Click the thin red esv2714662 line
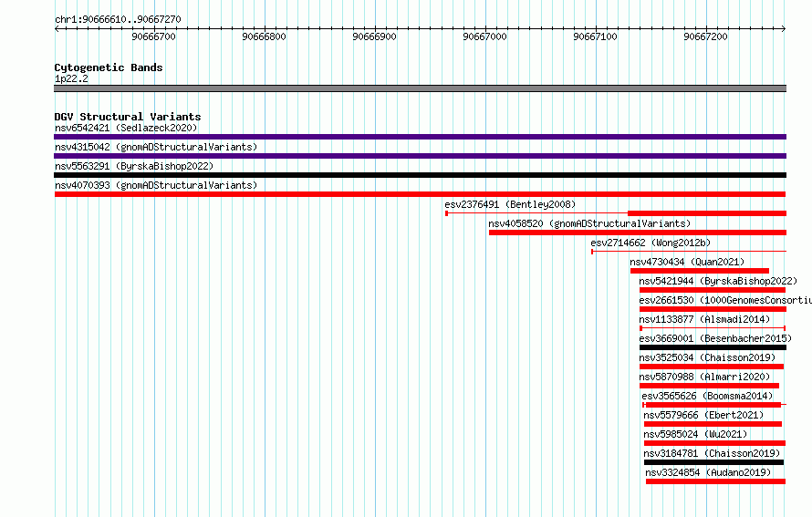The image size is (812, 517). (689, 252)
